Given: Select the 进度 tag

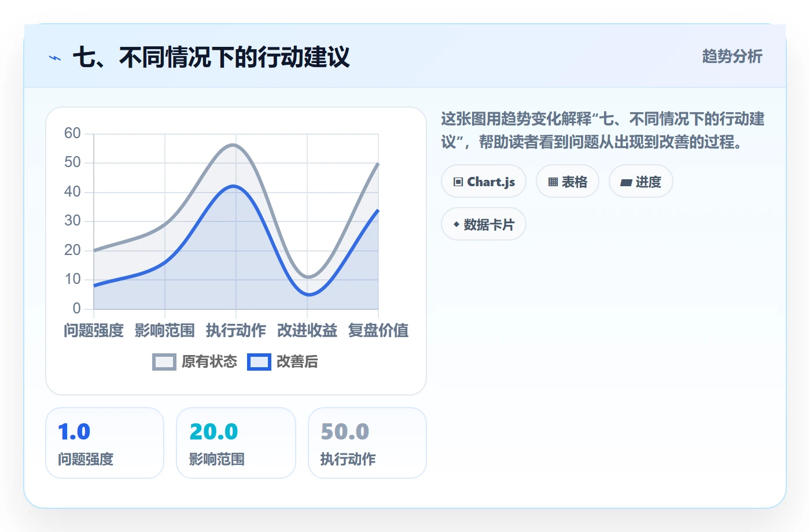Looking at the screenshot, I should 641,182.
